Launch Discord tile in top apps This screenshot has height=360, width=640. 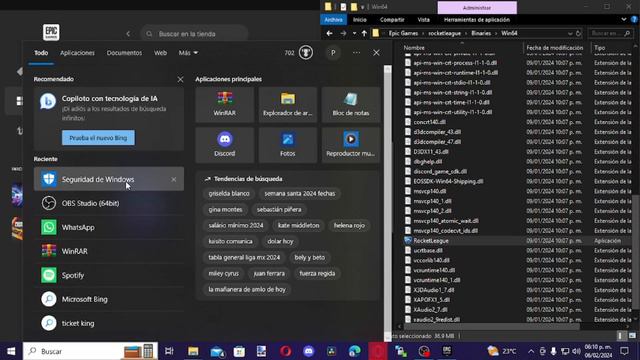coord(224,145)
